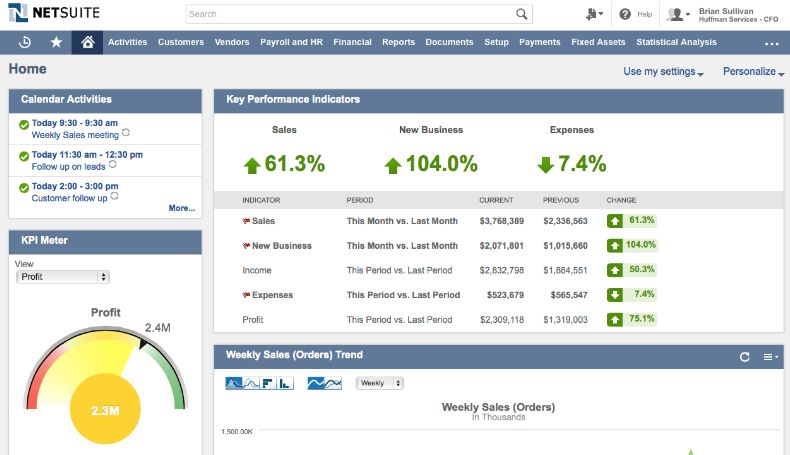Click Expenses indicator link in table
Image resolution: width=790 pixels, height=455 pixels.
click(272, 295)
